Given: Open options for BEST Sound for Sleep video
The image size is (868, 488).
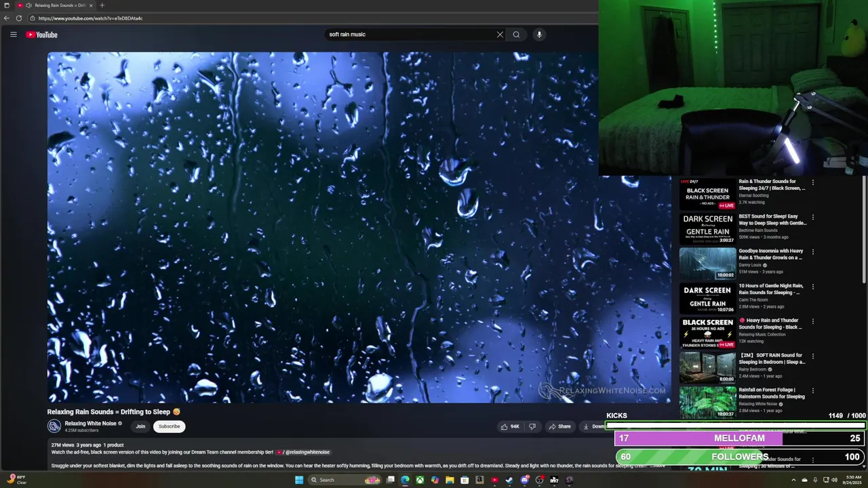Looking at the screenshot, I should coord(813,217).
